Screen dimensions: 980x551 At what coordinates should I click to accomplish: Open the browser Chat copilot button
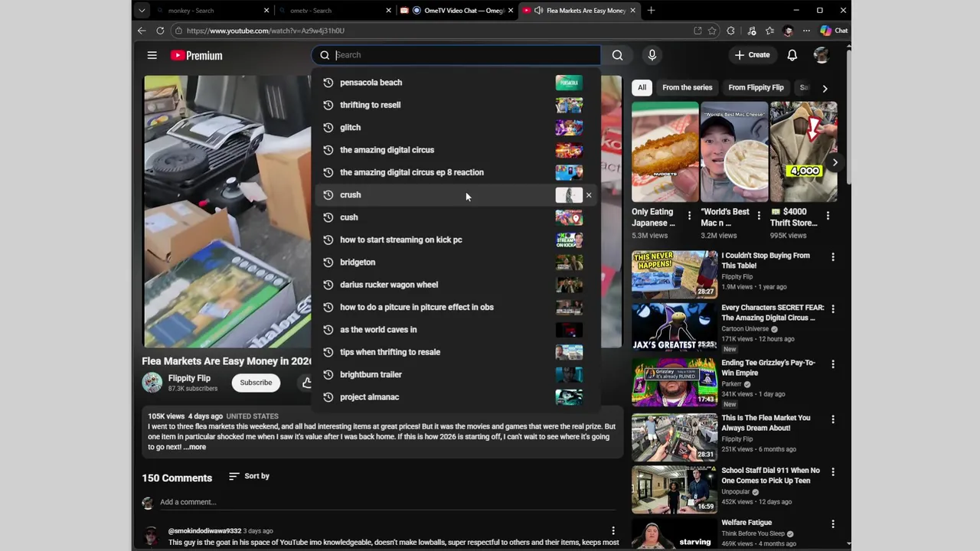click(x=834, y=31)
